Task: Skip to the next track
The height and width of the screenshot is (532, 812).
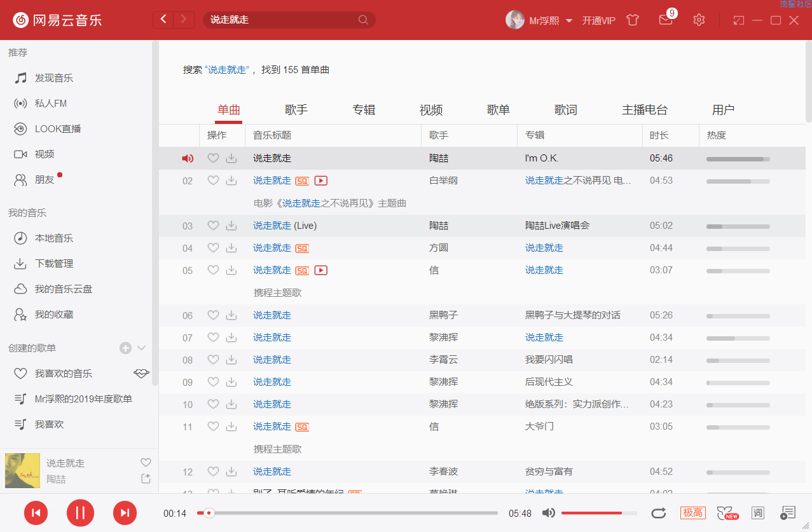Action: click(x=125, y=513)
